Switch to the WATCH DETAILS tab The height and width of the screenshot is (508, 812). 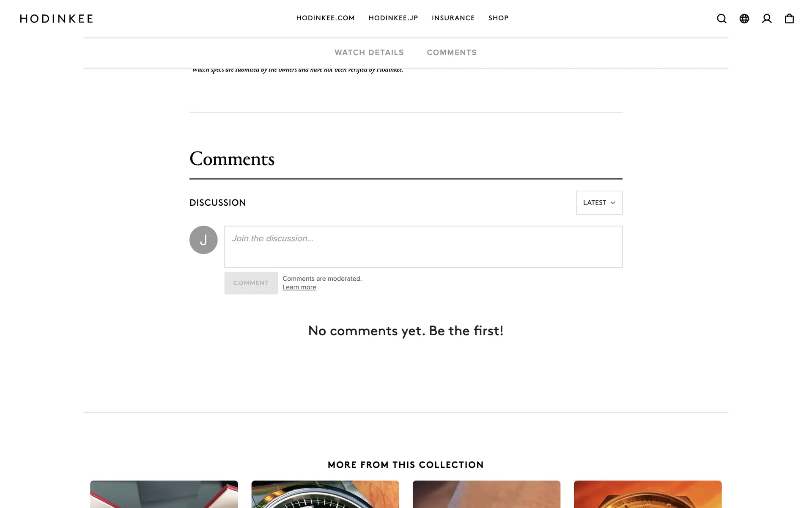pos(369,52)
